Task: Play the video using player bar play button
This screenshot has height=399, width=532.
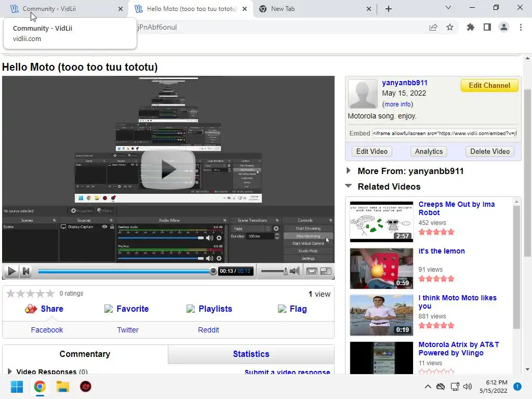Action: click(x=11, y=271)
